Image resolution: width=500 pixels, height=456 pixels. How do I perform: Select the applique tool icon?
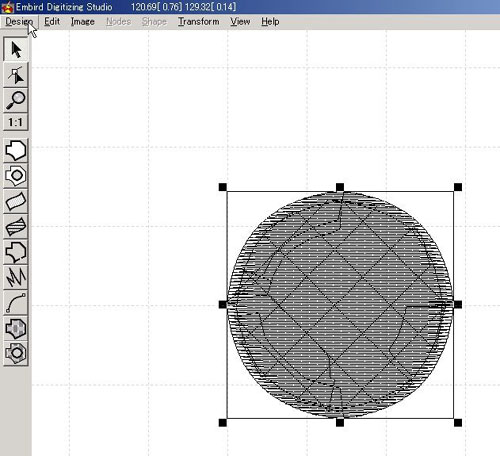(16, 328)
